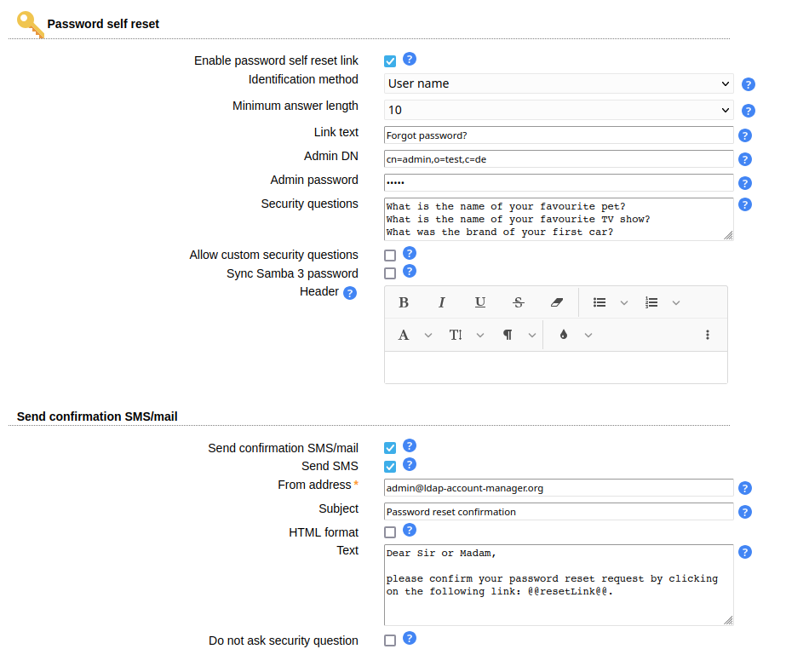Screen dimensions: 786x672
Task: Click the Admin password field
Action: (x=559, y=183)
